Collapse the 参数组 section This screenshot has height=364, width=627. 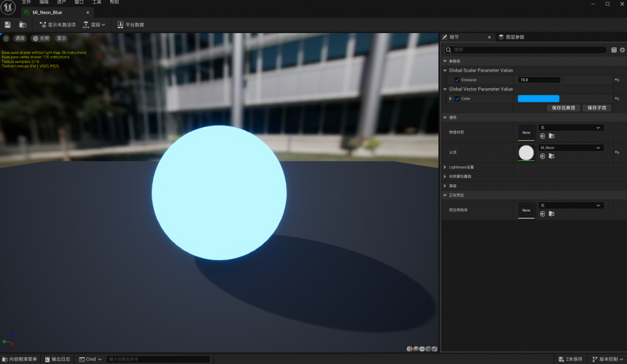click(445, 61)
